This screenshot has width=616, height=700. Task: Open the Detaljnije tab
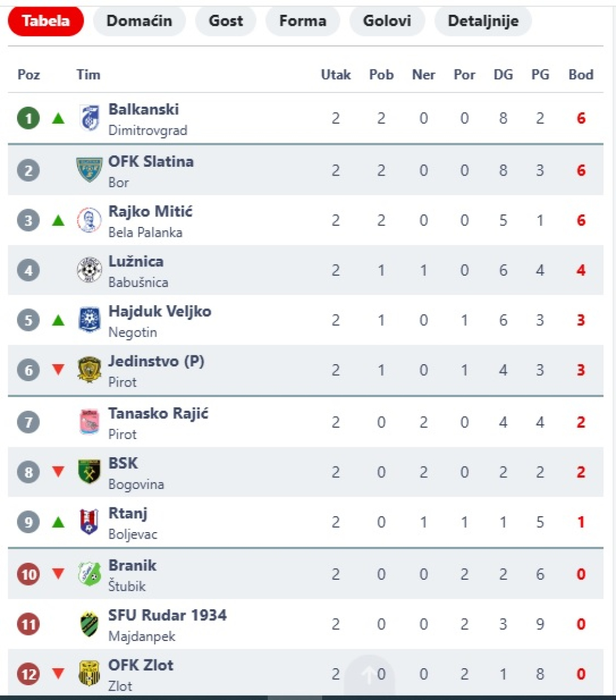pyautogui.click(x=483, y=21)
